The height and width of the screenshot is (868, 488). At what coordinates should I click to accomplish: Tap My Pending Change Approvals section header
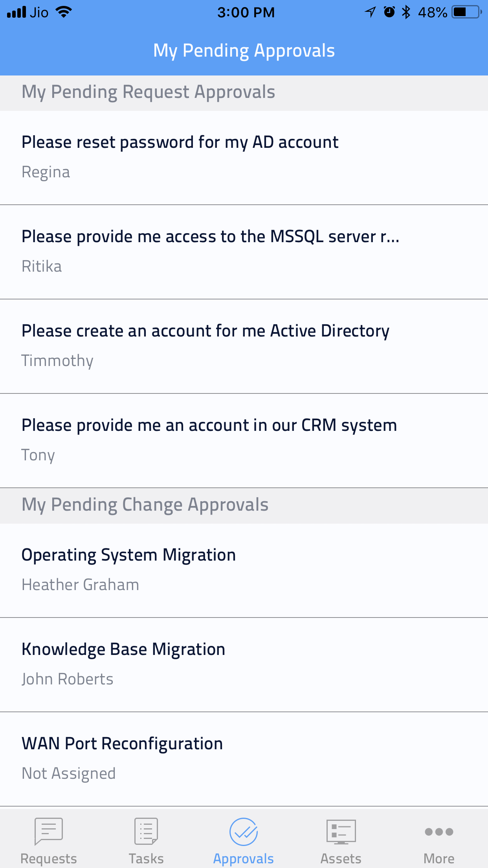point(145,505)
